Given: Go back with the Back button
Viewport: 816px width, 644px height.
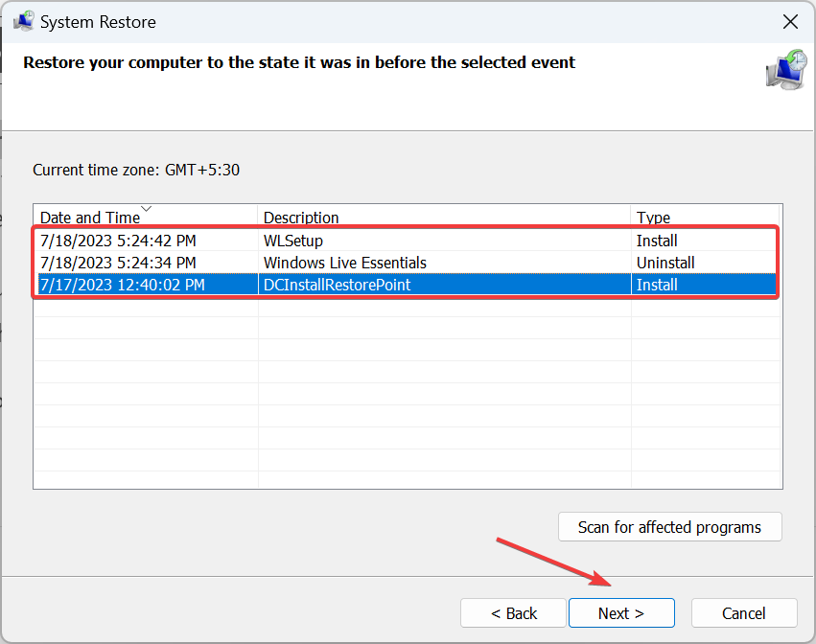Looking at the screenshot, I should coord(513,613).
